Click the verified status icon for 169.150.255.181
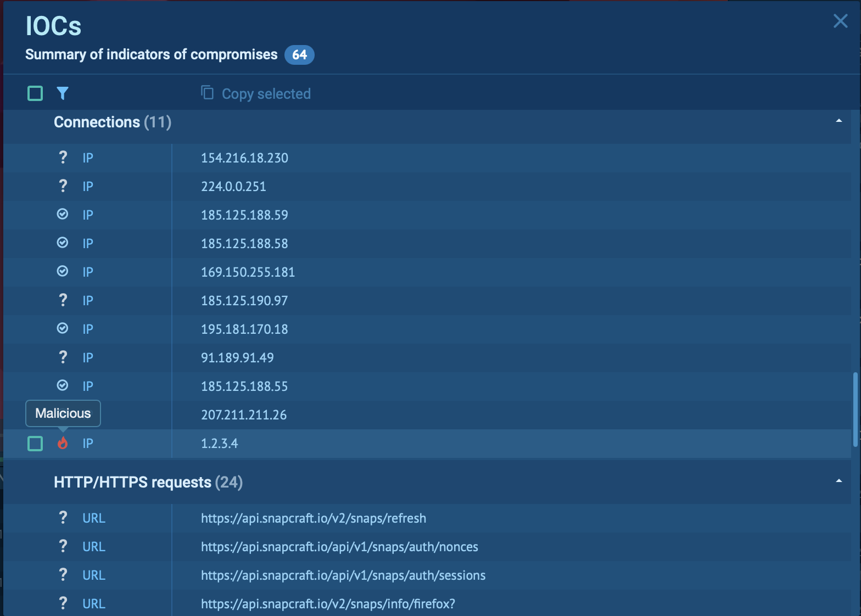 pos(63,271)
